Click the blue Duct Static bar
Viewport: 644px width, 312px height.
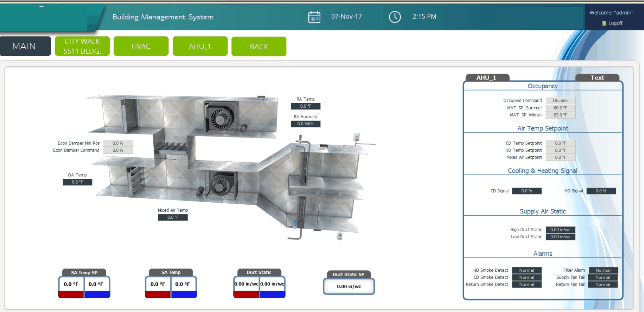pyautogui.click(x=272, y=295)
